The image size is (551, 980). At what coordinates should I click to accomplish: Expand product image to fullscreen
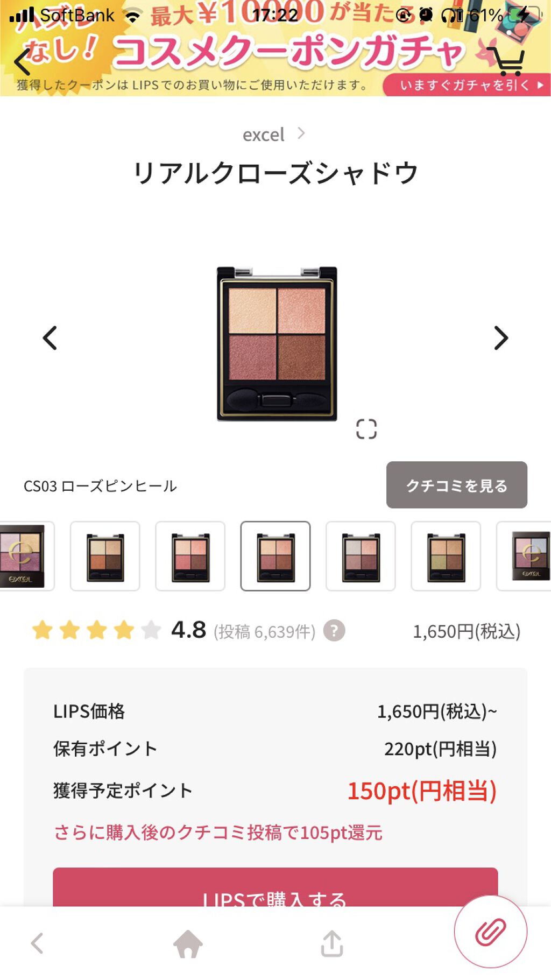[x=366, y=429]
